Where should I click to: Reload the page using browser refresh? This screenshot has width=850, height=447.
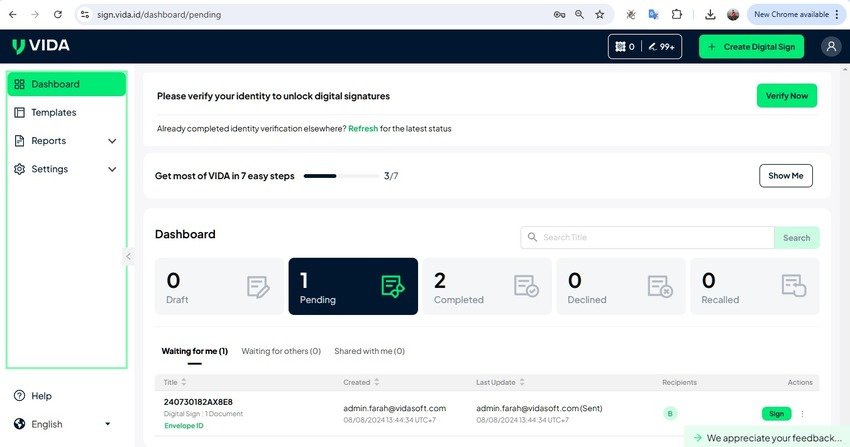coord(57,15)
